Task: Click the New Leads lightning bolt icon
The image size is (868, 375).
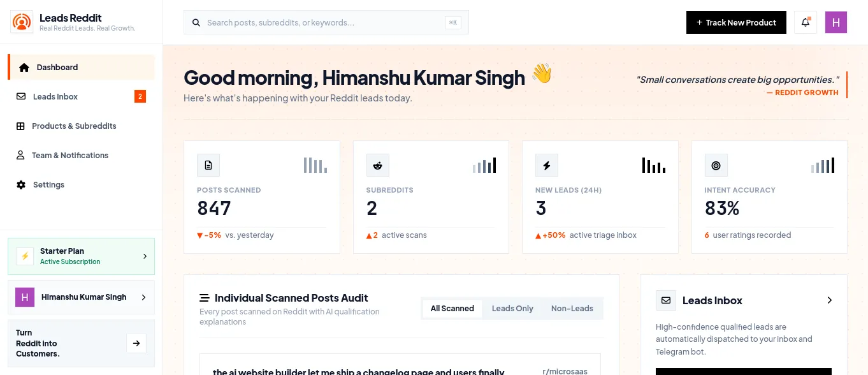Action: tap(547, 165)
